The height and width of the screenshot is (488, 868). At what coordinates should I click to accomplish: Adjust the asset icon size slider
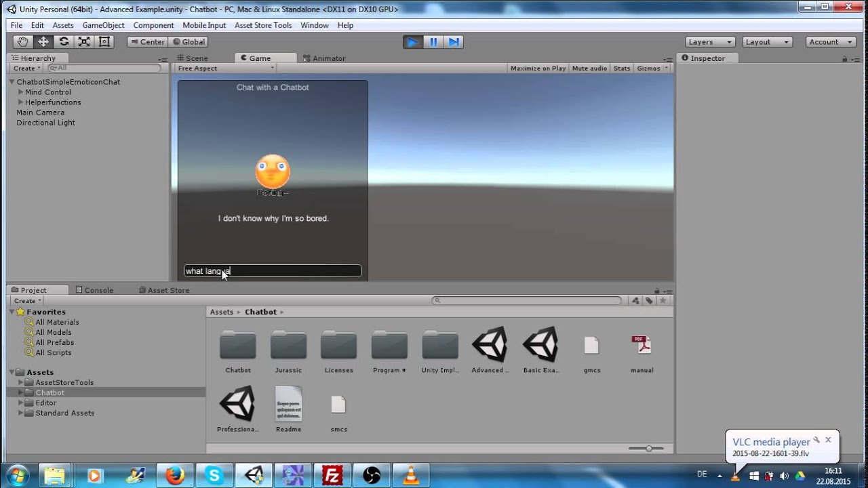click(x=649, y=449)
